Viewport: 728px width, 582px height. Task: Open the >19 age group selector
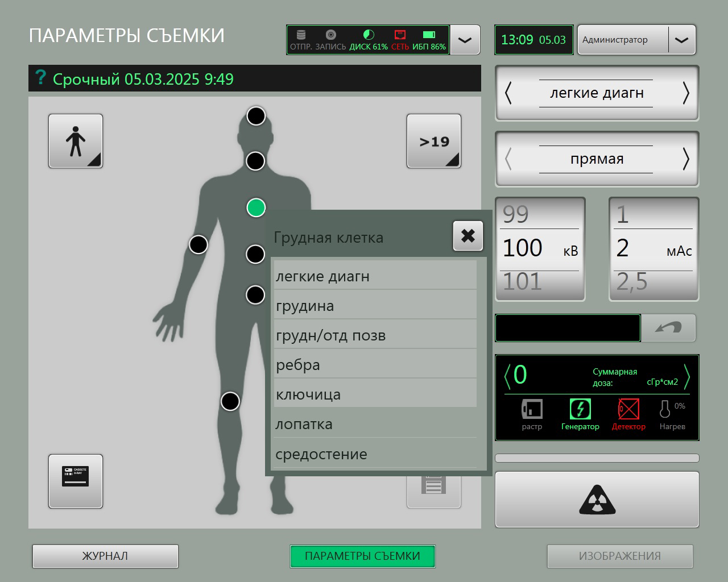pyautogui.click(x=434, y=141)
